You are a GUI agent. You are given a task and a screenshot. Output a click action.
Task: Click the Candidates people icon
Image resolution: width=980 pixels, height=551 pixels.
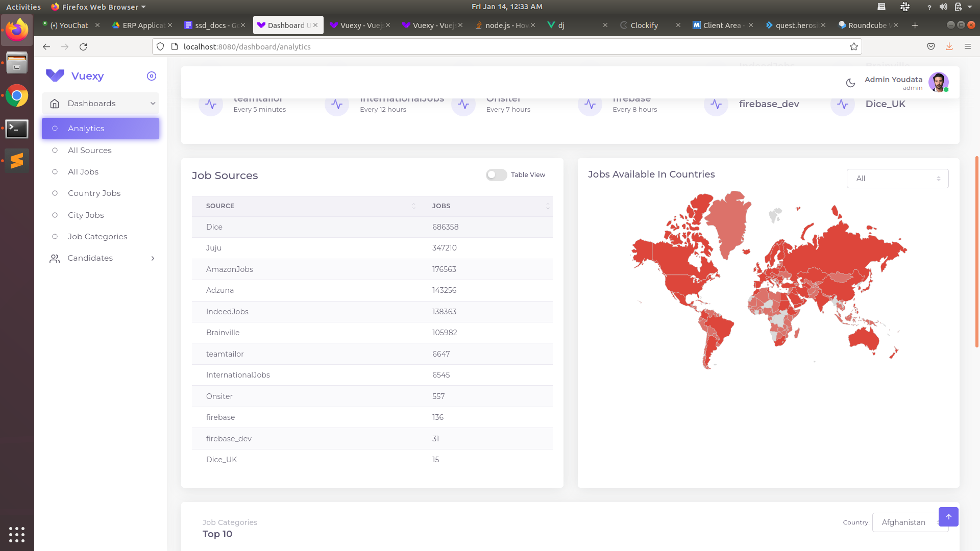click(x=55, y=259)
